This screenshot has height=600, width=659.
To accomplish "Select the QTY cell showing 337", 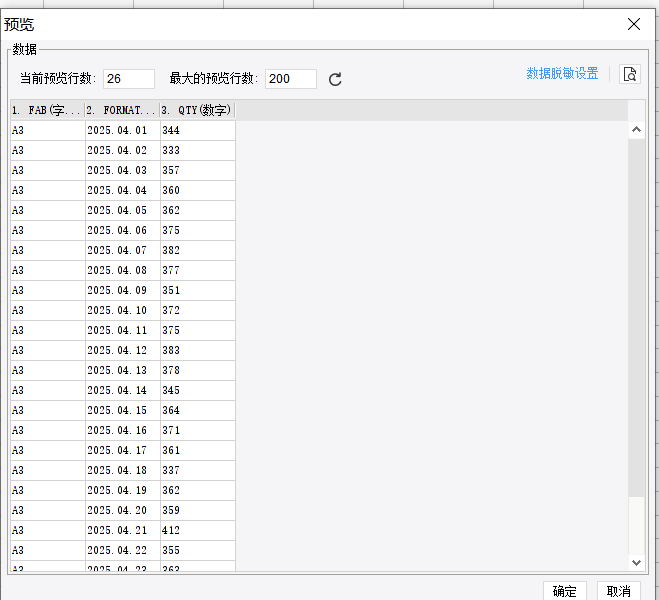I will (x=198, y=471).
